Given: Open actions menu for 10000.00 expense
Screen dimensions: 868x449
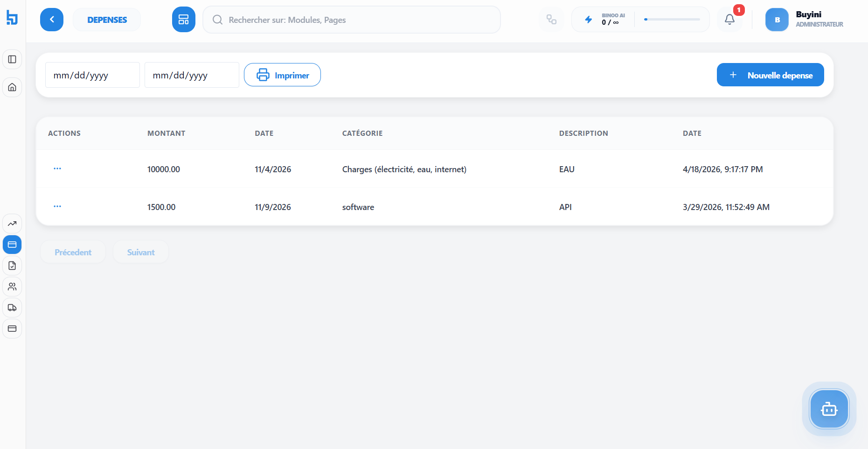Looking at the screenshot, I should click(57, 168).
